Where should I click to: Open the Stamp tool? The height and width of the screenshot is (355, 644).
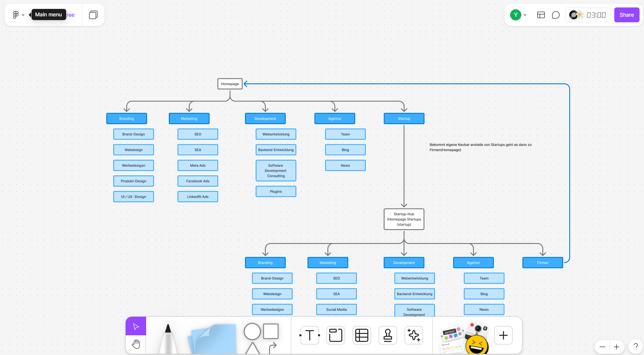pos(388,335)
